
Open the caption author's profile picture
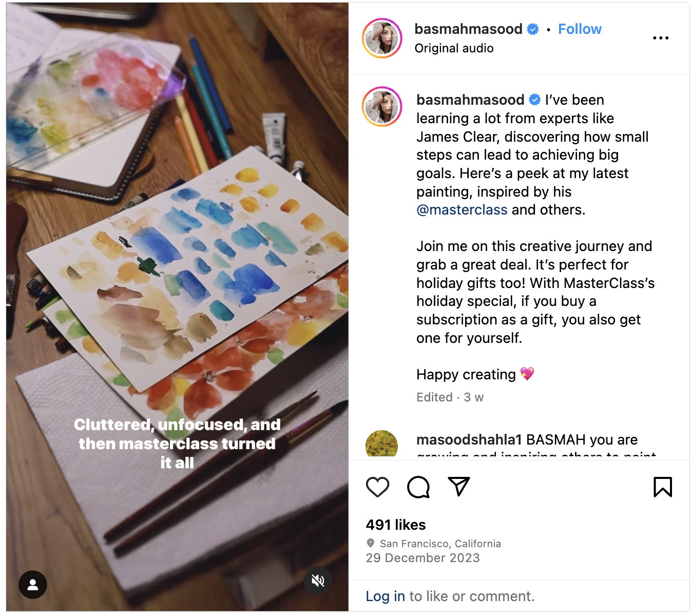(x=382, y=107)
